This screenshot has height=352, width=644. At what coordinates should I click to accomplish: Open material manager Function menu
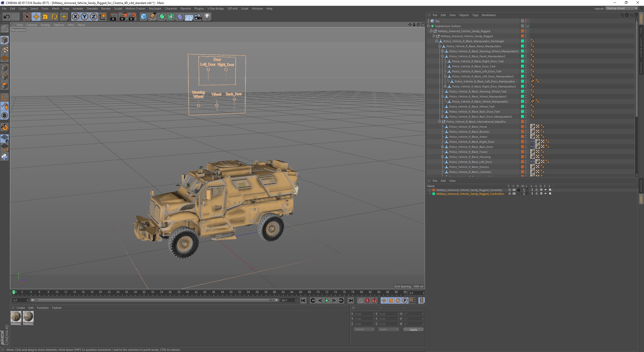(x=43, y=308)
